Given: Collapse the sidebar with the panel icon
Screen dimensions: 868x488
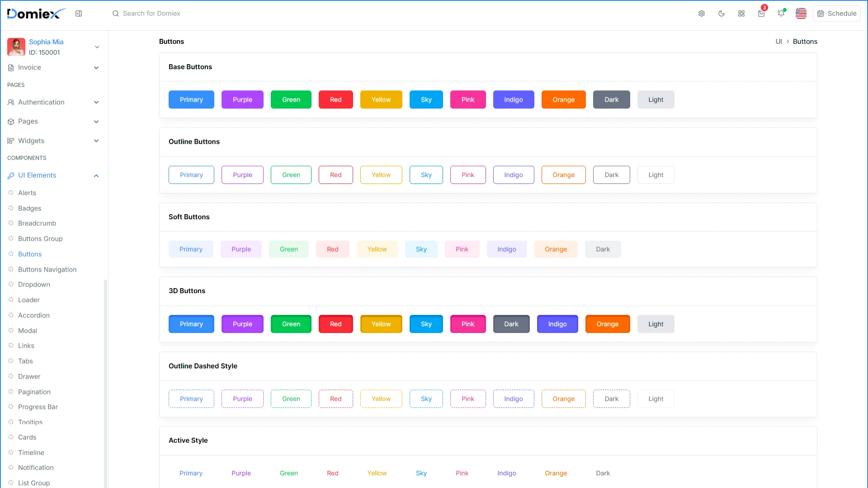Looking at the screenshot, I should (79, 14).
